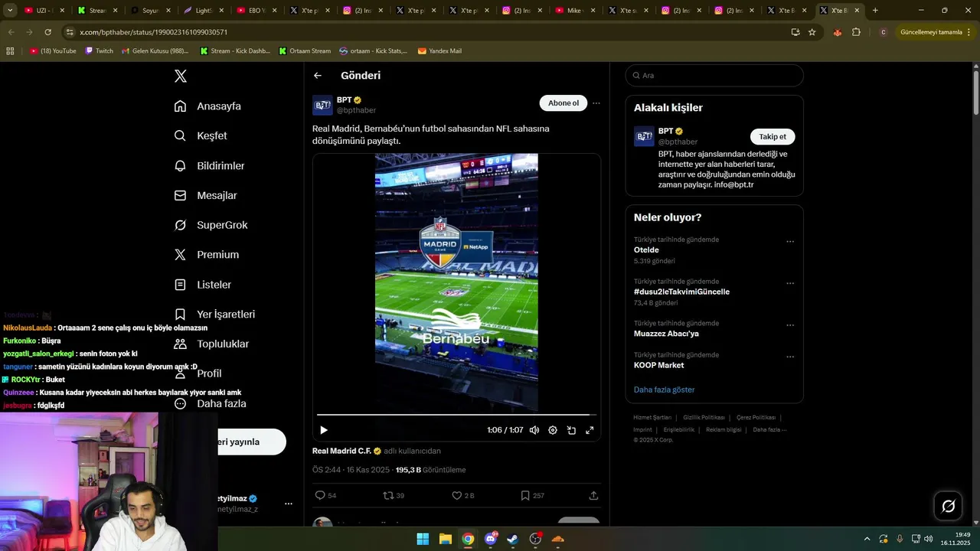Open Steam from the taskbar
This screenshot has height=551, width=980.
[513, 539]
